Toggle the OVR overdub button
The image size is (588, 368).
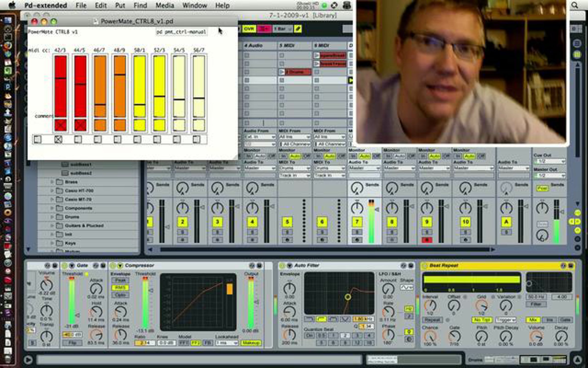[249, 29]
